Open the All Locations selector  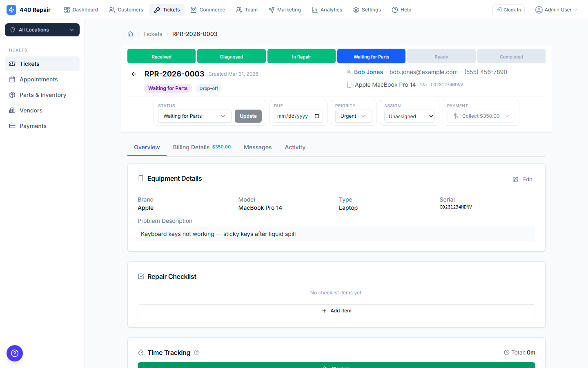pyautogui.click(x=42, y=29)
